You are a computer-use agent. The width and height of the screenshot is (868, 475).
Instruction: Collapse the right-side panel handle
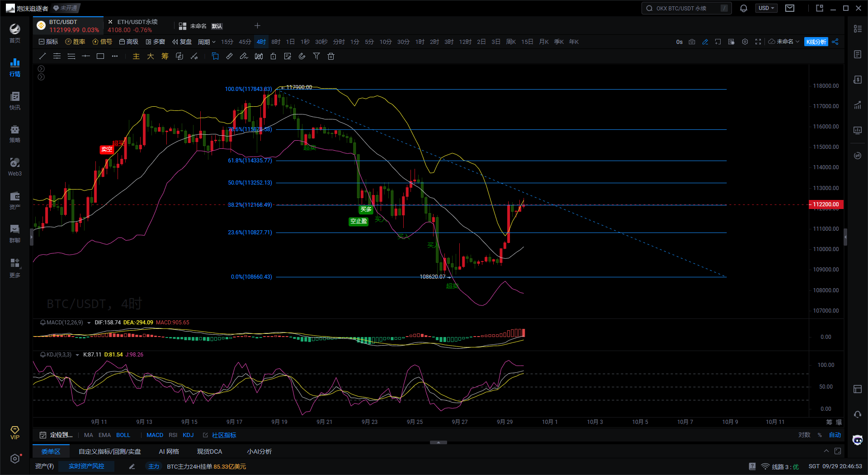click(845, 237)
